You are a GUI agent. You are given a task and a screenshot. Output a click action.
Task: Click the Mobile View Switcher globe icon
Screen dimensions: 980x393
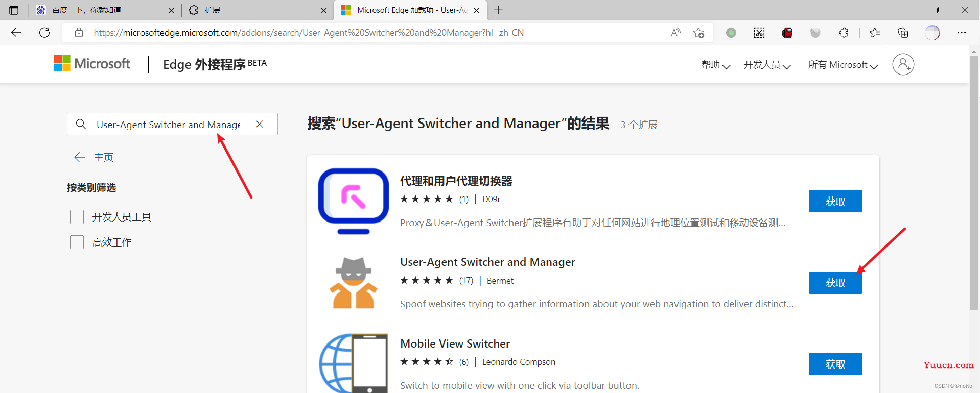pyautogui.click(x=354, y=363)
